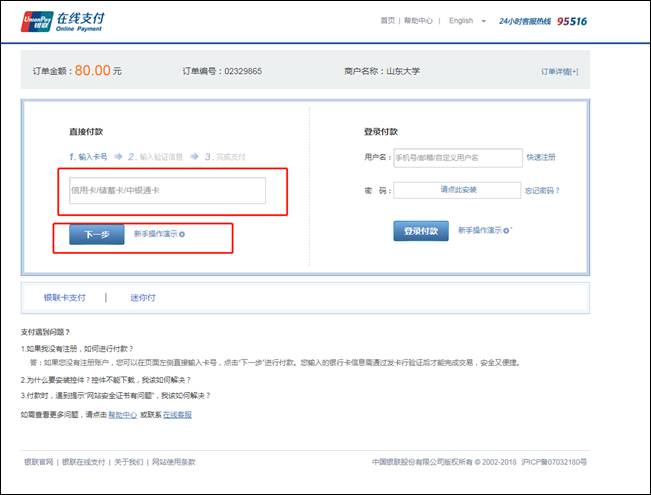Open 帮助中心 link in the FAQ section
The image size is (651, 495).
tap(122, 414)
